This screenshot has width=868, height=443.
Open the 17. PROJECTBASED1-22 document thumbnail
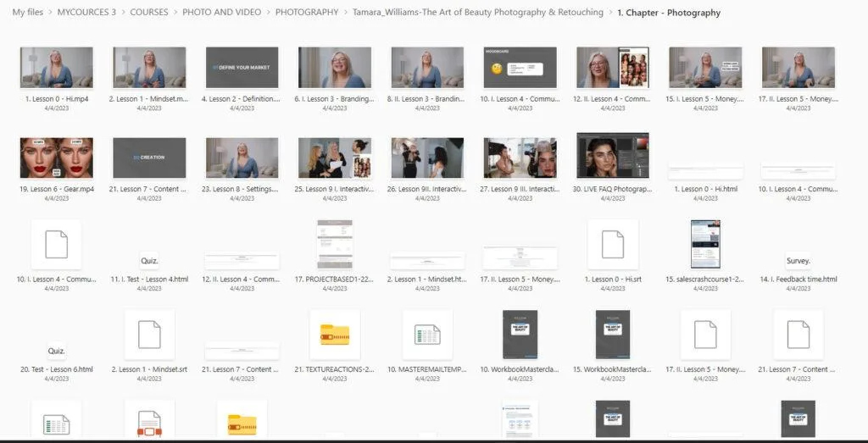pos(335,244)
